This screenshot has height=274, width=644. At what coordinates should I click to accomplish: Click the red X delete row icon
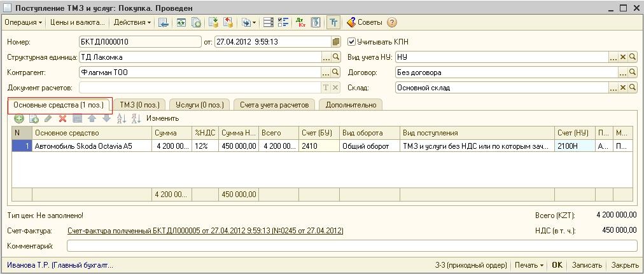pos(62,118)
